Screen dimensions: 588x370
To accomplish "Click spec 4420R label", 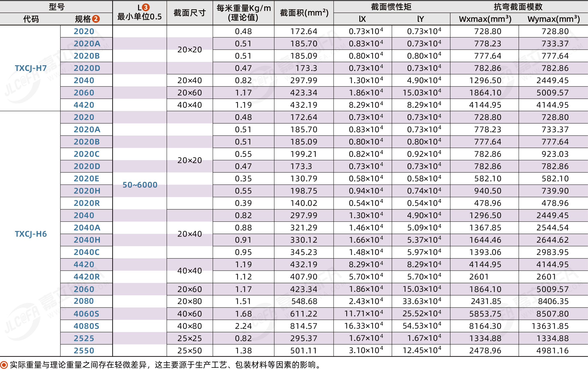I will 87,277.
